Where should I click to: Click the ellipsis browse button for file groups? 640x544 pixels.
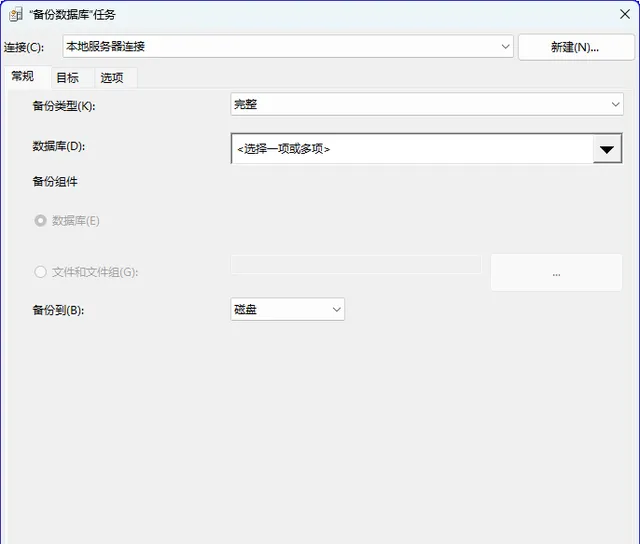pyautogui.click(x=556, y=273)
